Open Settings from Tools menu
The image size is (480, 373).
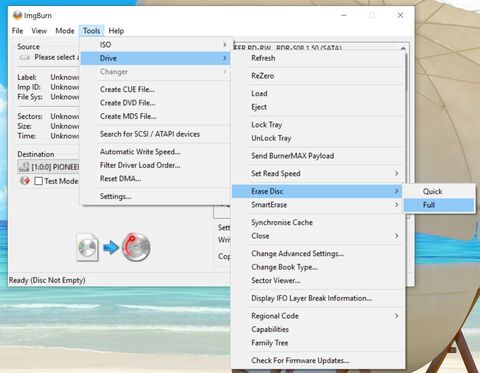pos(156,196)
